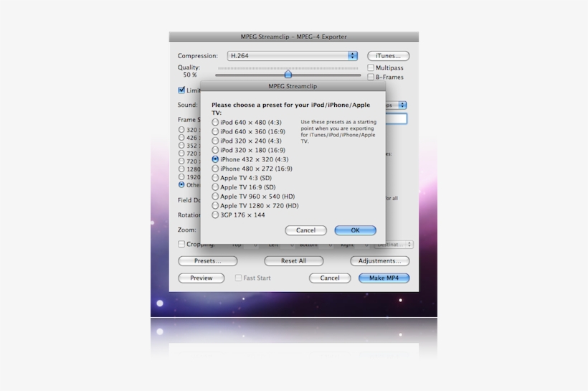Cancel the preset chooser dialog
588x391 pixels.
[305, 230]
